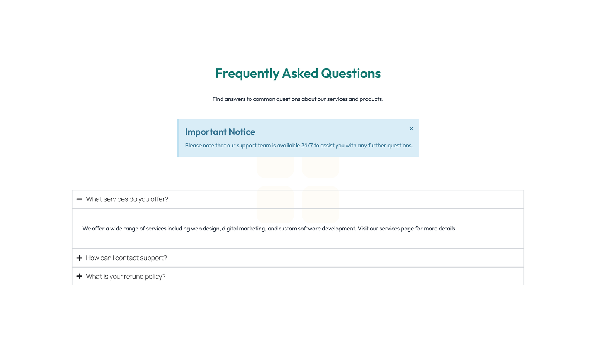
Task: Dismiss the Important Notice banner
Action: tap(411, 128)
